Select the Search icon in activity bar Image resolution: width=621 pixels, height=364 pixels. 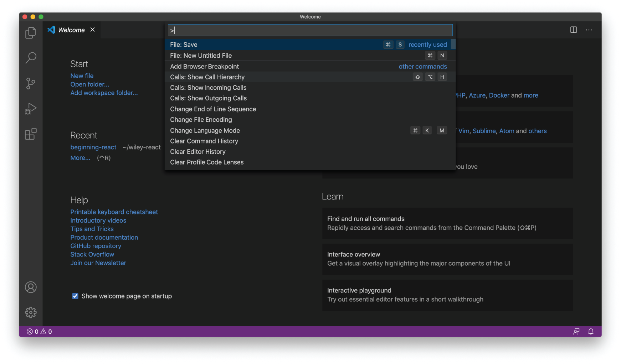point(31,57)
